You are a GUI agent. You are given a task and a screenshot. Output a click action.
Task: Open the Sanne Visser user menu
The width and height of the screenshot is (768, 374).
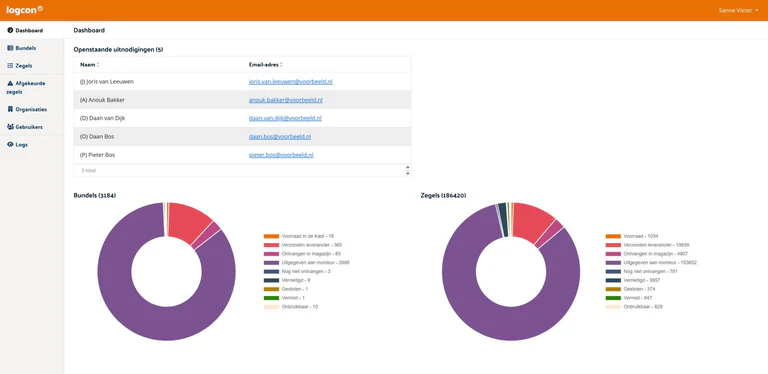pyautogui.click(x=738, y=10)
